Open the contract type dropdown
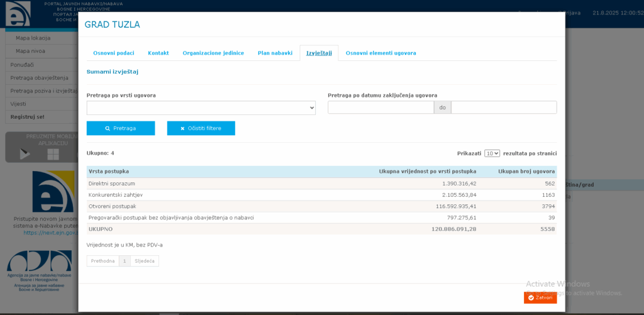The width and height of the screenshot is (644, 315). [201, 108]
